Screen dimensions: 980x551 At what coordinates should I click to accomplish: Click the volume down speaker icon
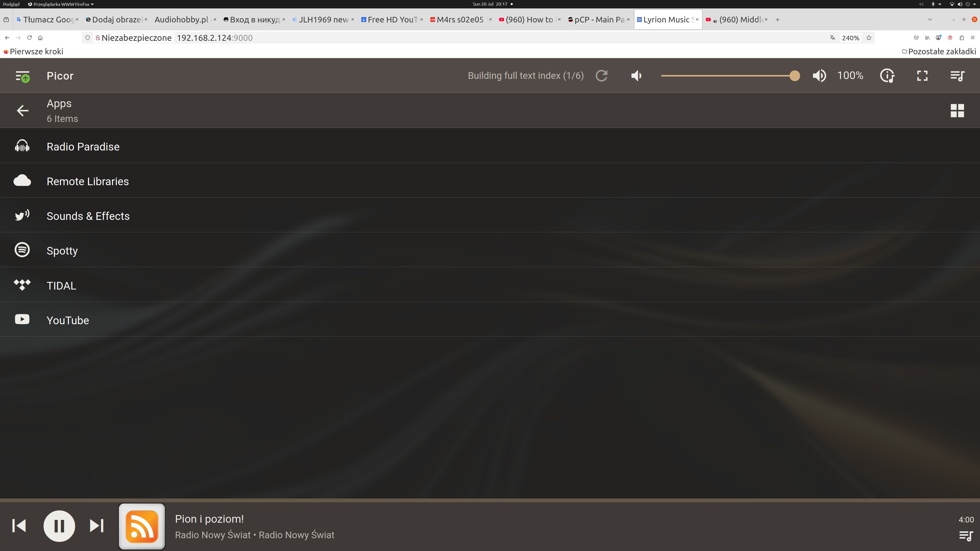coord(636,76)
